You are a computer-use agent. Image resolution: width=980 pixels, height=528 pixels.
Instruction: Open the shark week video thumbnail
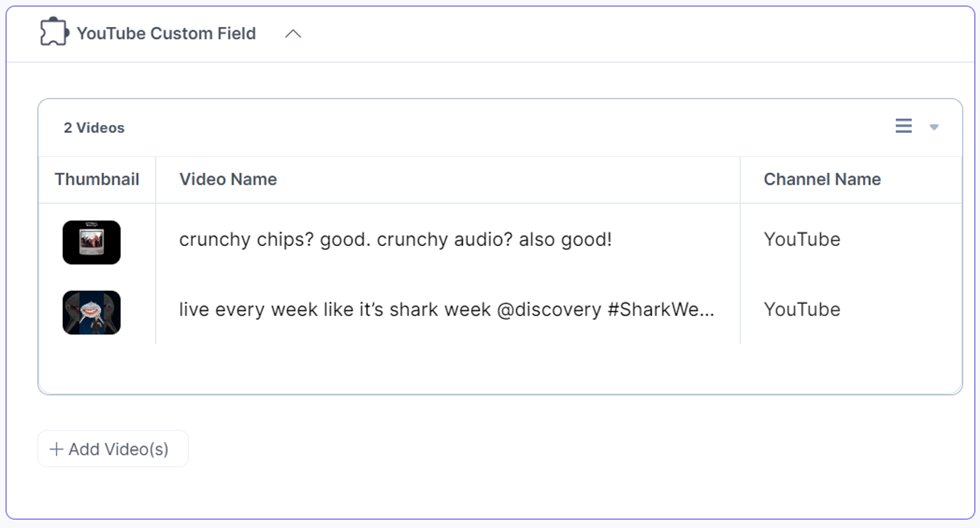(92, 312)
